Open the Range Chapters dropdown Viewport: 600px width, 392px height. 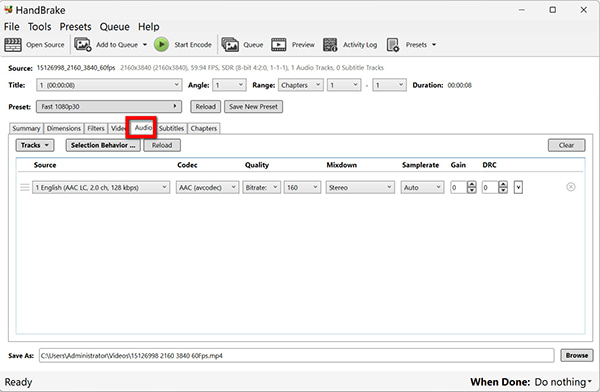click(x=300, y=85)
